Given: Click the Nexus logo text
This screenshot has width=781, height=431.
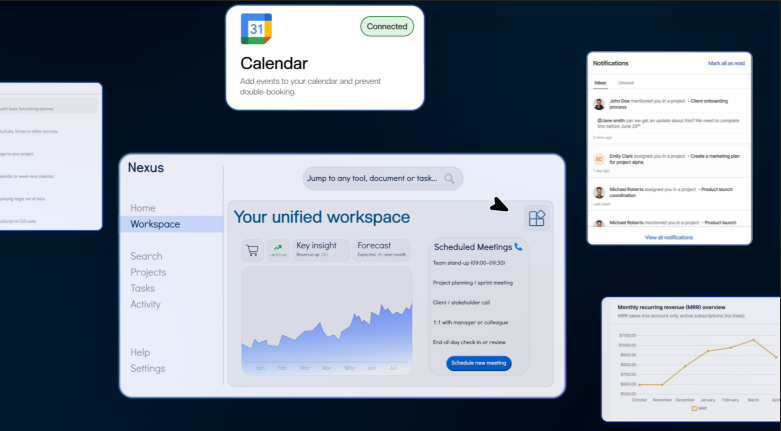Looking at the screenshot, I should (x=146, y=167).
